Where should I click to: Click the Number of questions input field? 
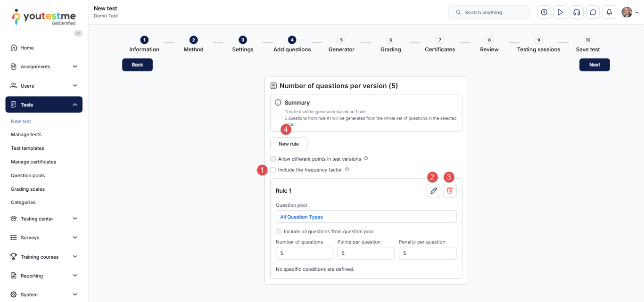pyautogui.click(x=304, y=253)
